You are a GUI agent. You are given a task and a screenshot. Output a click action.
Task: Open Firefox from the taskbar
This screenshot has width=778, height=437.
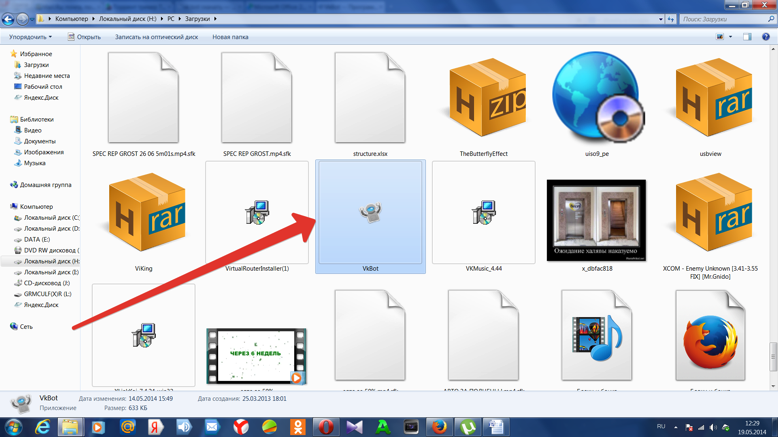tap(439, 427)
